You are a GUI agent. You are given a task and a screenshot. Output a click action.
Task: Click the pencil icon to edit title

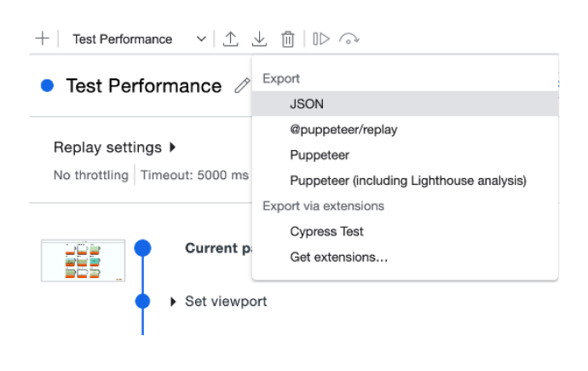[x=242, y=86]
